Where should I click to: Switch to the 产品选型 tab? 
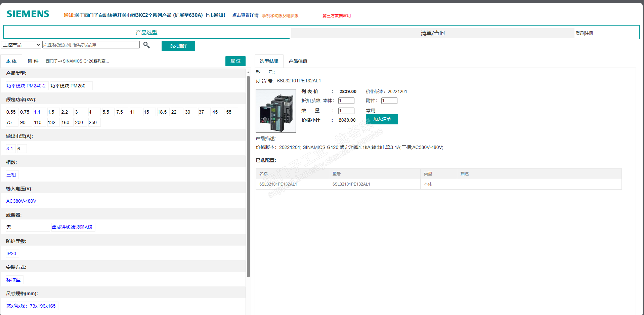pyautogui.click(x=146, y=33)
